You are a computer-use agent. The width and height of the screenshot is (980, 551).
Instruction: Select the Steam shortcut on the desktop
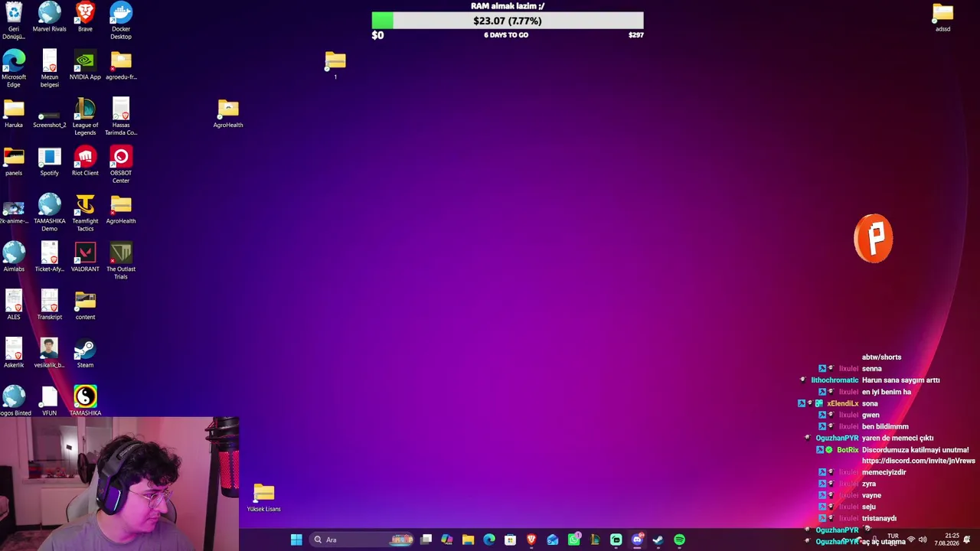click(85, 354)
